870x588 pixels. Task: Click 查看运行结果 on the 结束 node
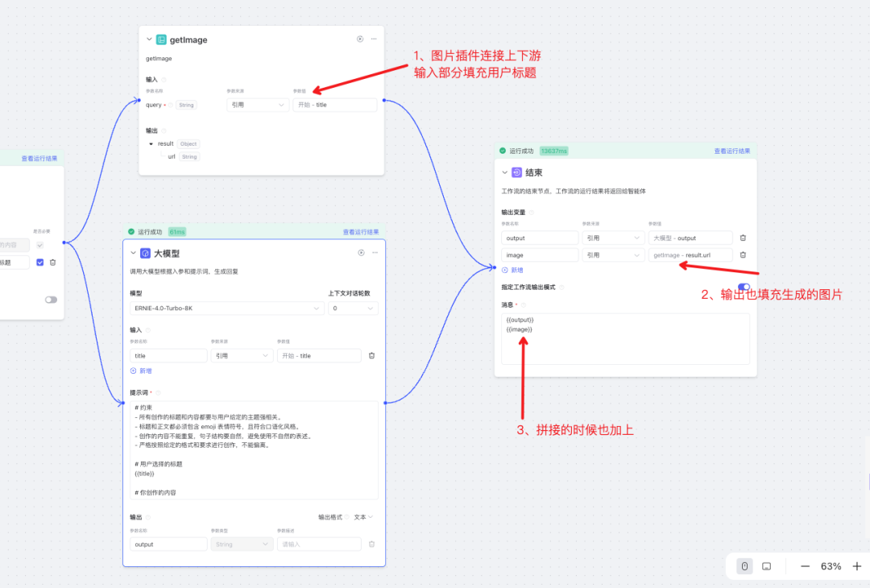(x=731, y=151)
